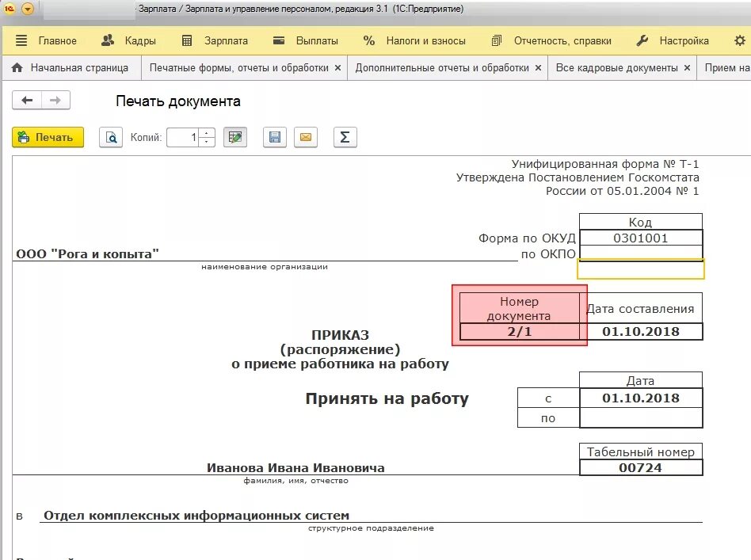
Task: Switch to Дополнительные отчеты и обработки tab
Action: tap(442, 67)
